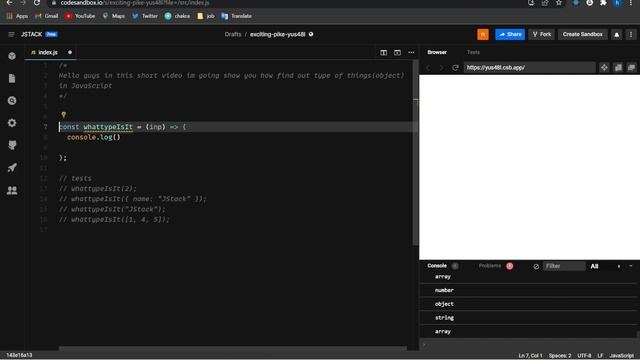
Task: Reload the Chrome page
Action: coord(37,3)
